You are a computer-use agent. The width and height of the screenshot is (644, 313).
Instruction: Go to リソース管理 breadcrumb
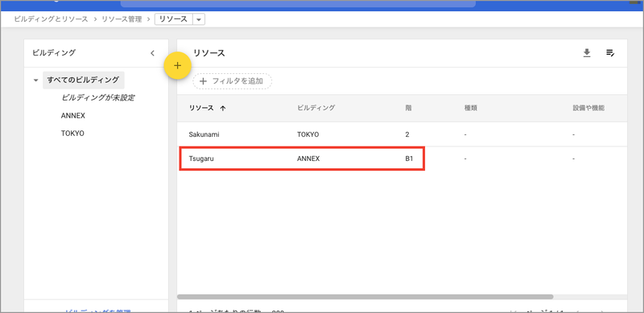pyautogui.click(x=122, y=19)
